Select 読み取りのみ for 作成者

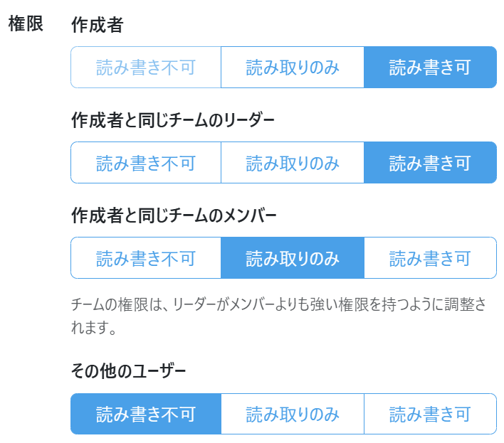click(293, 68)
